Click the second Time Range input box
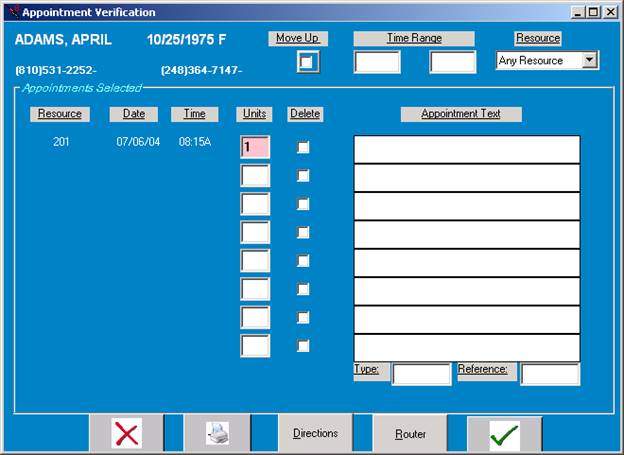Screen dimensions: 624x455 tap(452, 62)
